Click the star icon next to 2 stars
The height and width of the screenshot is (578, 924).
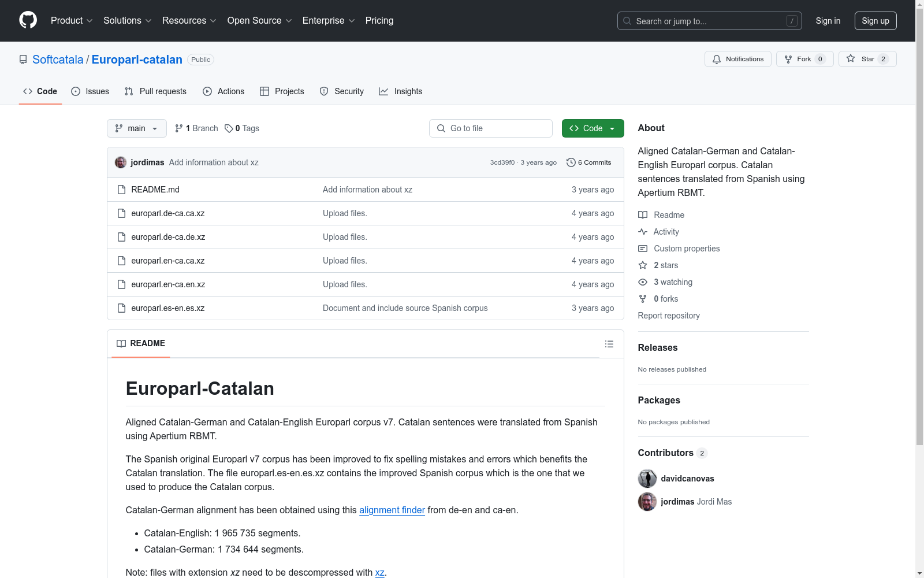pos(643,265)
